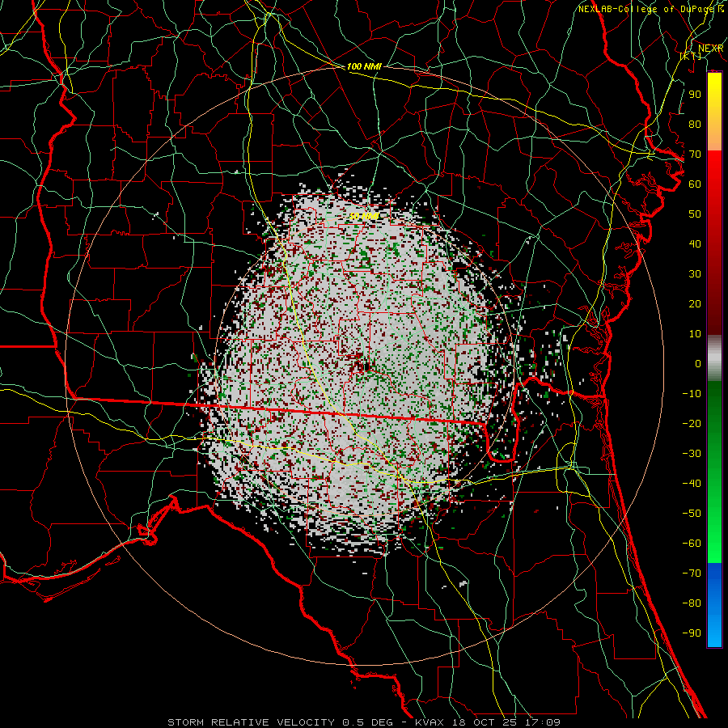
Task: Click the "50 NMI" range ring label
Action: 364,216
